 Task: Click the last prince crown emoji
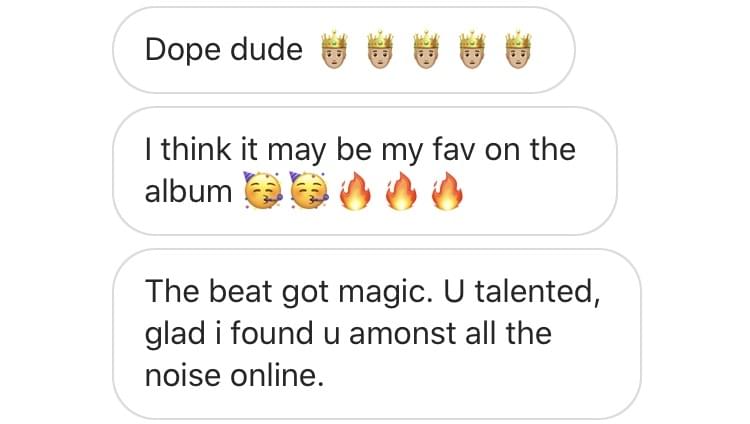pos(518,50)
